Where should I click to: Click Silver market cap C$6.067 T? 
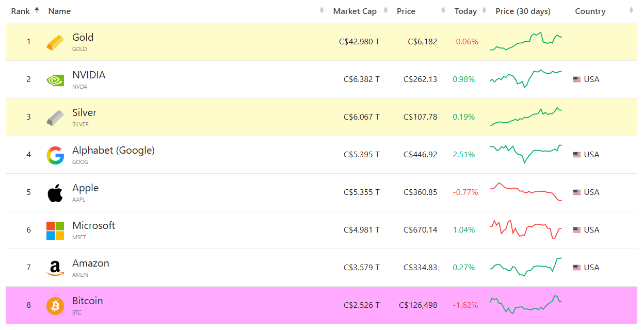click(362, 117)
